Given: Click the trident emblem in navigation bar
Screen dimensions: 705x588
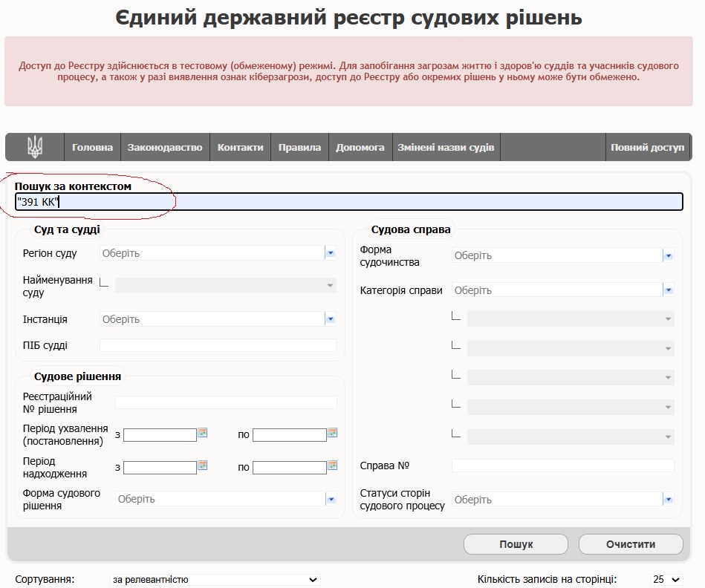Looking at the screenshot, I should [x=35, y=147].
